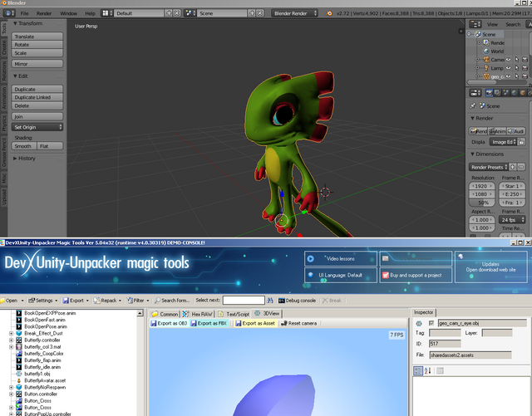Toggle Lamp visibility eye in Outliner
This screenshot has height=416, width=532.
point(508,68)
